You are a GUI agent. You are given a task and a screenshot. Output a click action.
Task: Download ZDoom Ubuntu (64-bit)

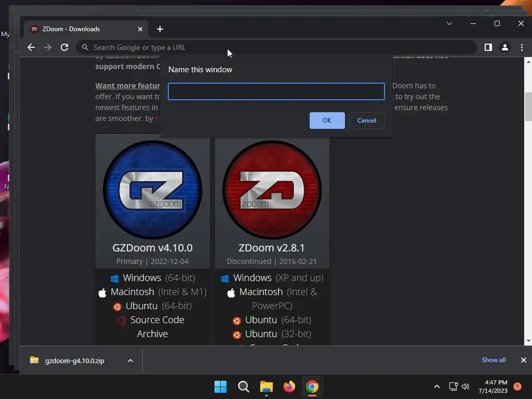pyautogui.click(x=278, y=320)
